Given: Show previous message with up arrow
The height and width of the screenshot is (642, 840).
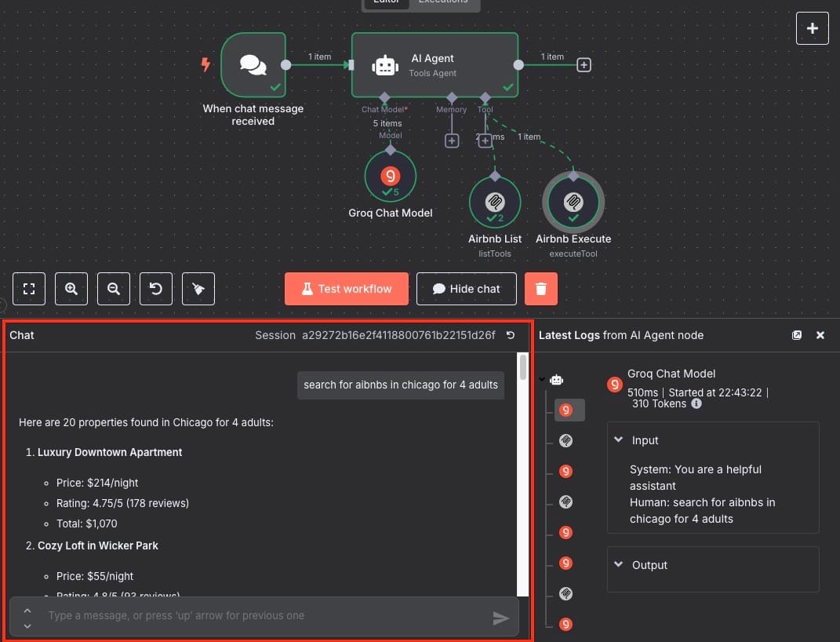Looking at the screenshot, I should (27, 611).
